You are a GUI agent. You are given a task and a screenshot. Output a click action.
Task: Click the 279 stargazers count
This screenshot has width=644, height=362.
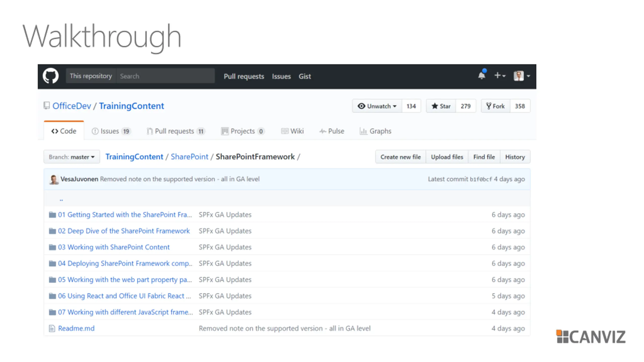(x=466, y=106)
